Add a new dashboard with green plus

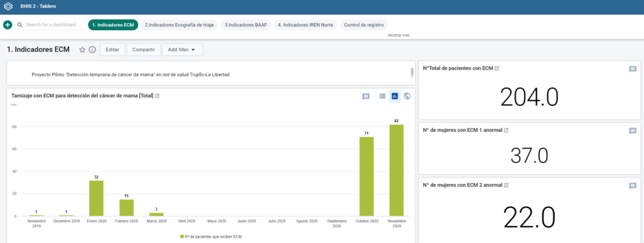point(8,25)
